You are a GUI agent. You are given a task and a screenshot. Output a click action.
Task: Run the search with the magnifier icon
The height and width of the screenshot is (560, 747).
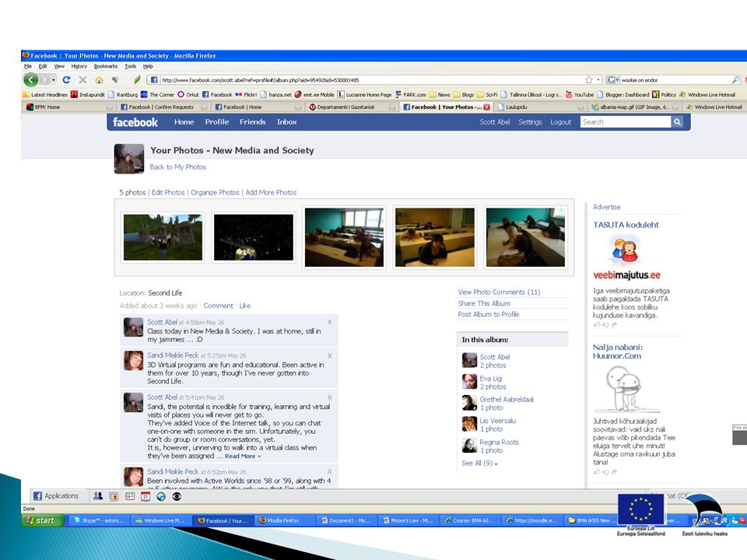click(735, 79)
